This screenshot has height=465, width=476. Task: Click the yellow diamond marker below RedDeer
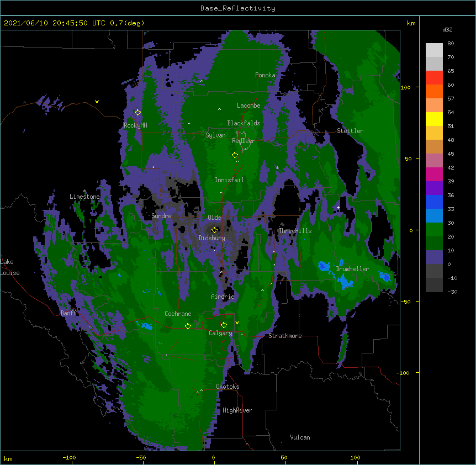tap(235, 155)
